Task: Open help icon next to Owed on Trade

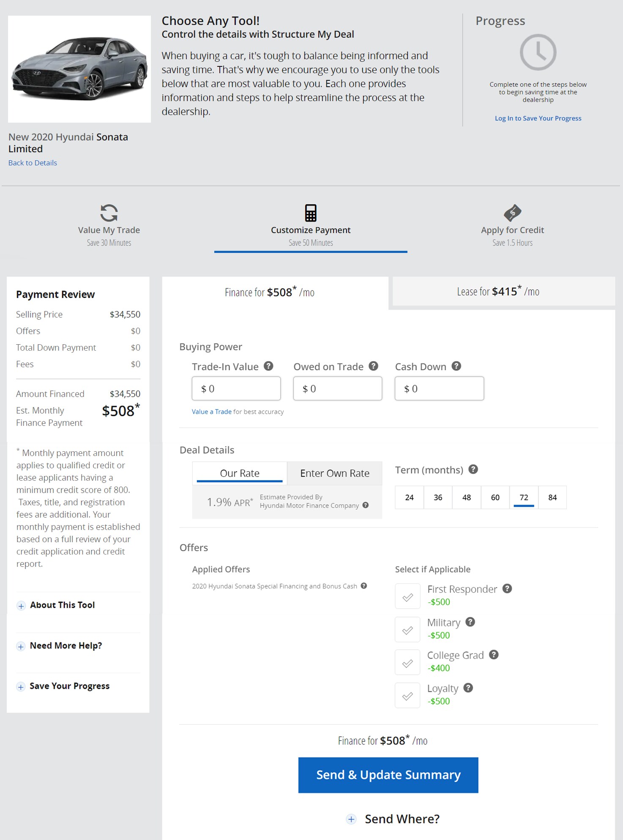Action: (373, 366)
